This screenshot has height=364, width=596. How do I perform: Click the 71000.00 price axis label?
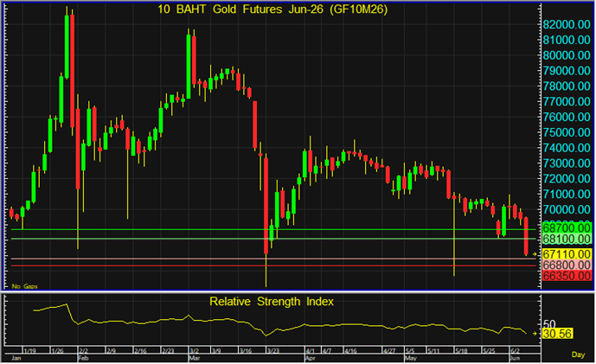pos(567,195)
